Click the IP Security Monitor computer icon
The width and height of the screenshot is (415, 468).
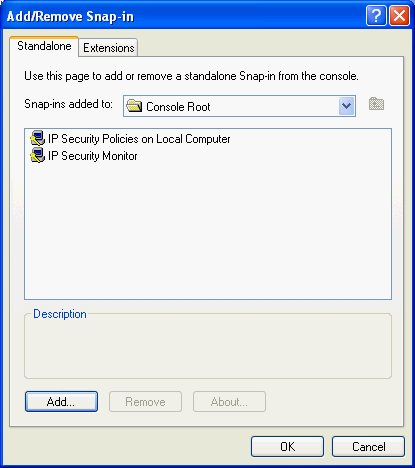click(37, 155)
